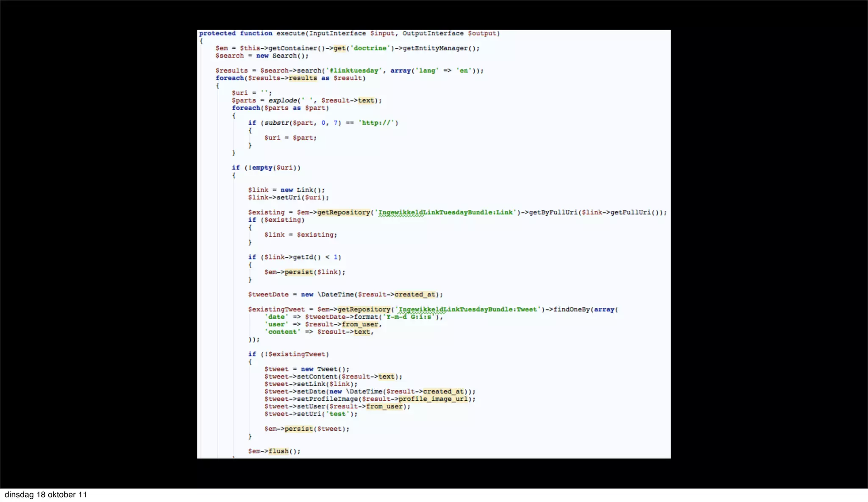Click the explode function call
Image resolution: width=868 pixels, height=502 pixels.
(x=283, y=100)
